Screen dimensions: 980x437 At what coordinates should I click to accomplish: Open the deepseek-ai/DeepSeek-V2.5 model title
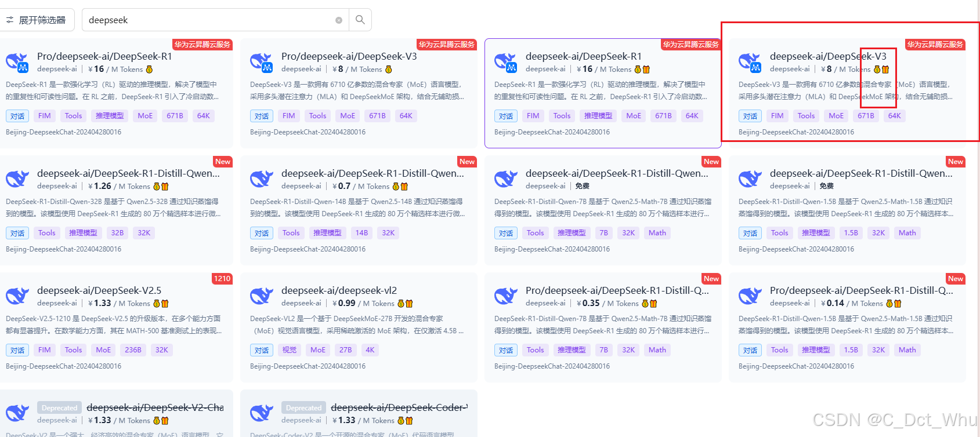pyautogui.click(x=99, y=290)
